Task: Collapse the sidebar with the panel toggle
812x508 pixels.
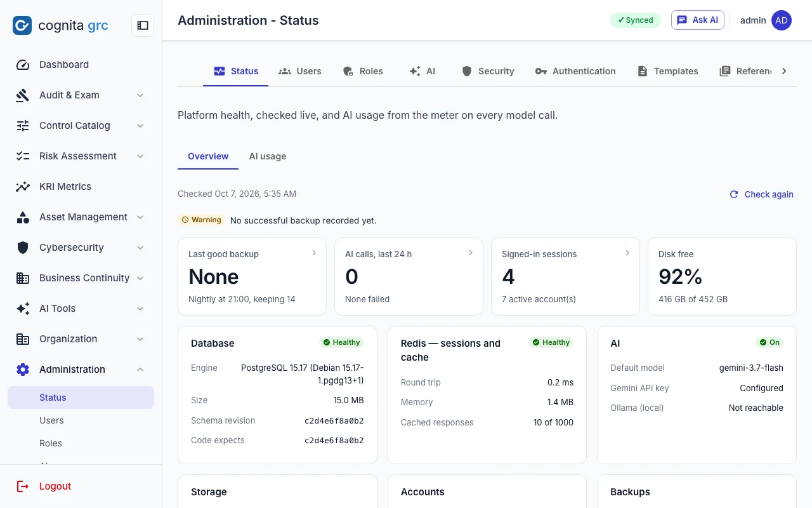Action: [143, 25]
